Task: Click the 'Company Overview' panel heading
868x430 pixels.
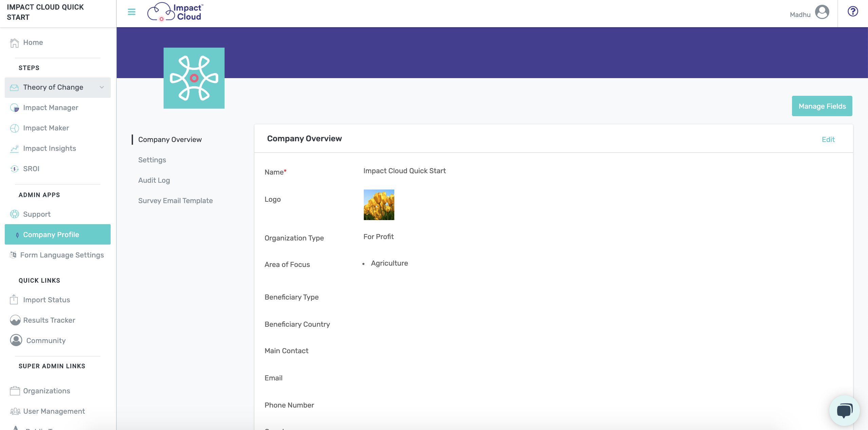Action: pyautogui.click(x=304, y=139)
